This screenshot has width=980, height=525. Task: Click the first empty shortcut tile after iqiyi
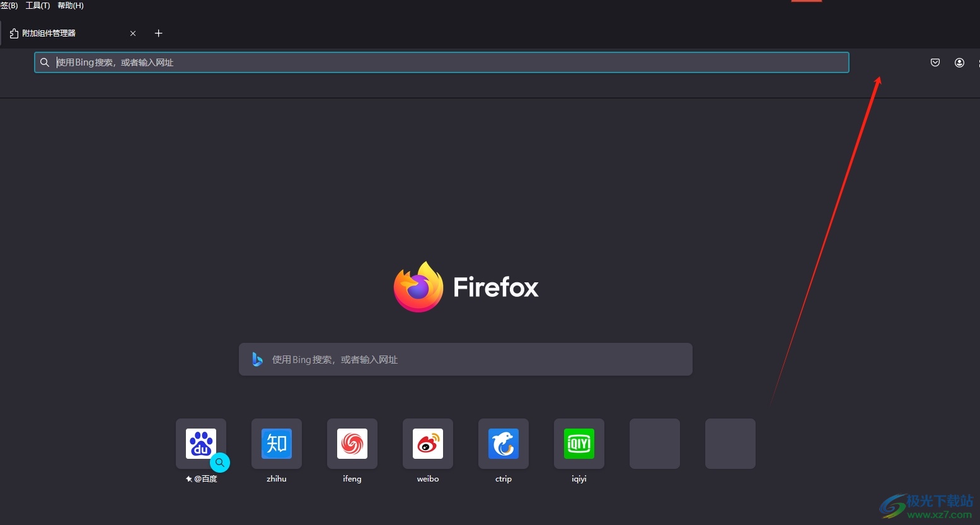(x=655, y=444)
